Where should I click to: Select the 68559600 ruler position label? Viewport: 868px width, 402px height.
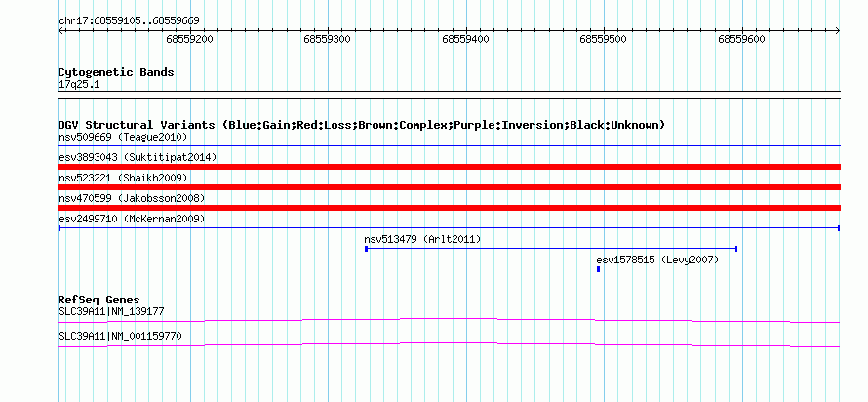pos(741,39)
